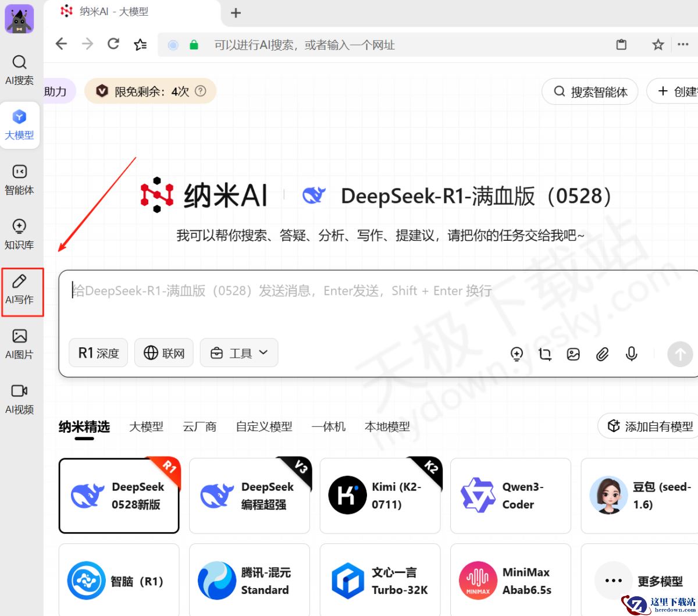Open the favorites list icon beside refresh
This screenshot has height=616, width=698.
pyautogui.click(x=140, y=44)
